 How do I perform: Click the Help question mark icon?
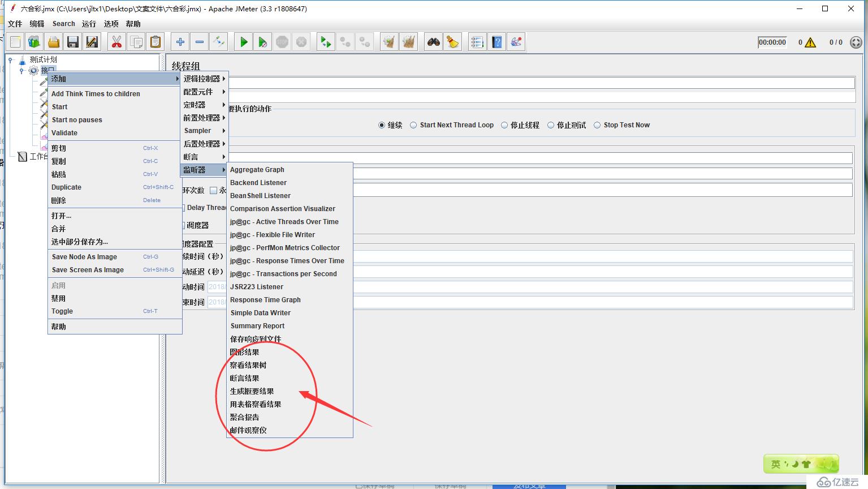coord(497,42)
